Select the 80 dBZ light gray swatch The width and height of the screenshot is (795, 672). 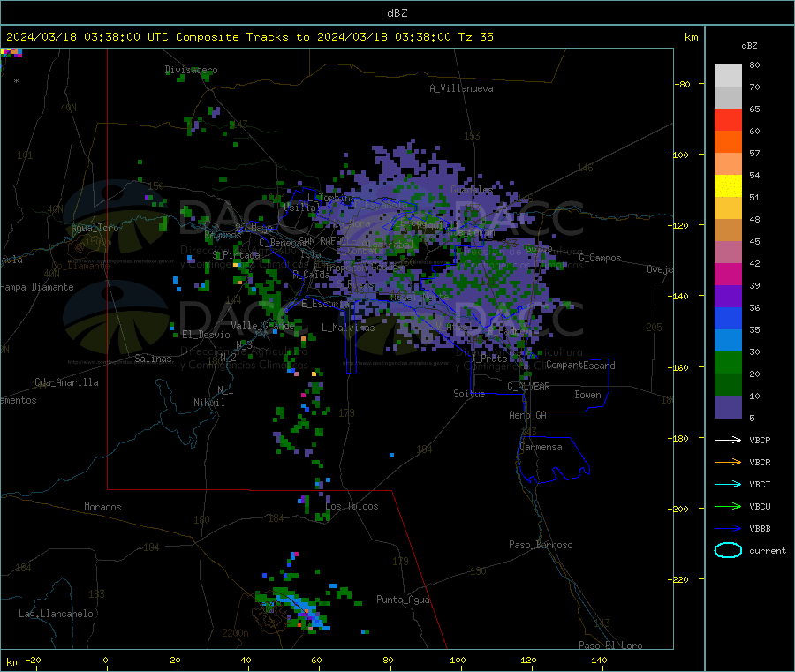[728, 76]
